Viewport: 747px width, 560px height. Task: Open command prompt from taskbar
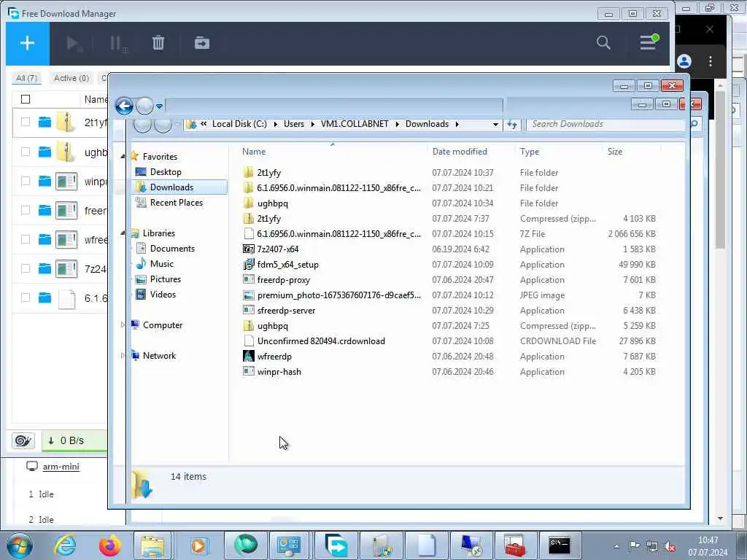click(x=560, y=545)
